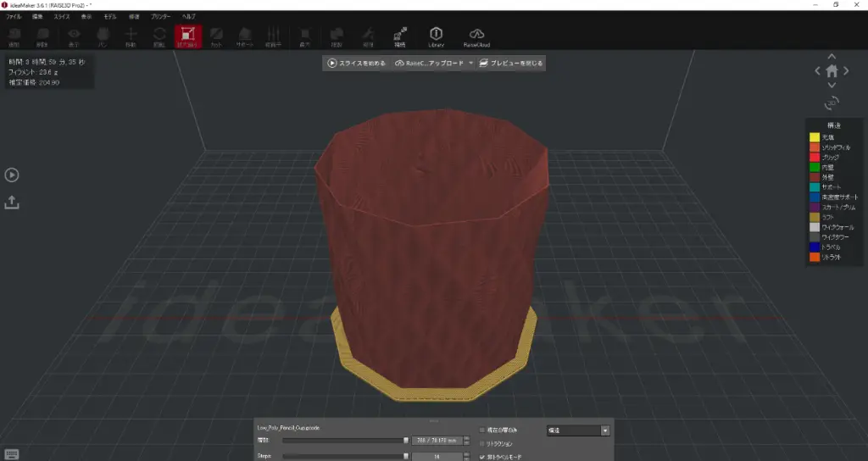Viewport: 868px width, 461px height.
Task: Open the ファイル menu
Action: (x=14, y=16)
